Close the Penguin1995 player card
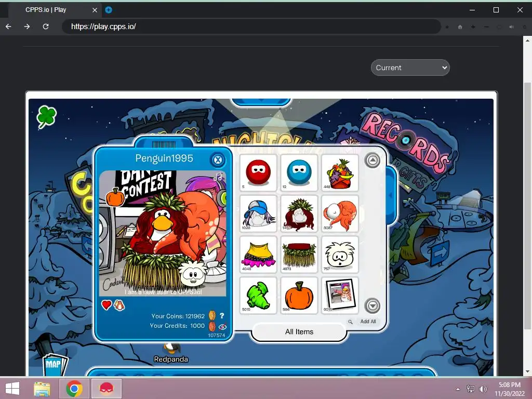 (x=218, y=160)
